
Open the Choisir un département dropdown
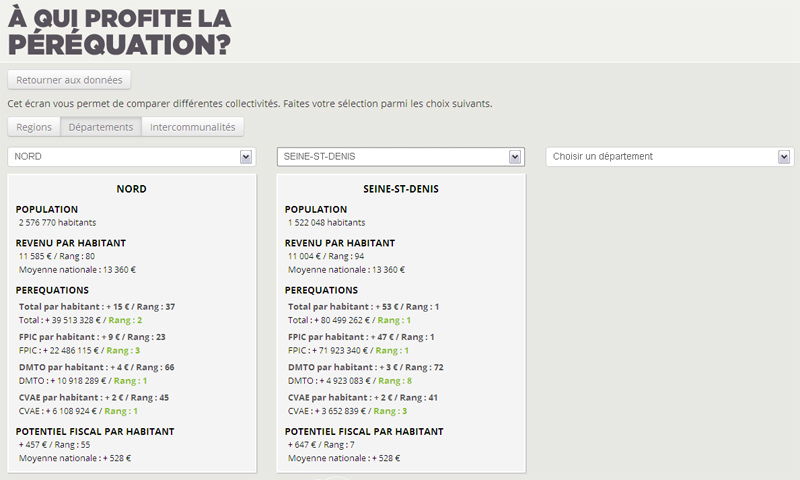pyautogui.click(x=669, y=157)
